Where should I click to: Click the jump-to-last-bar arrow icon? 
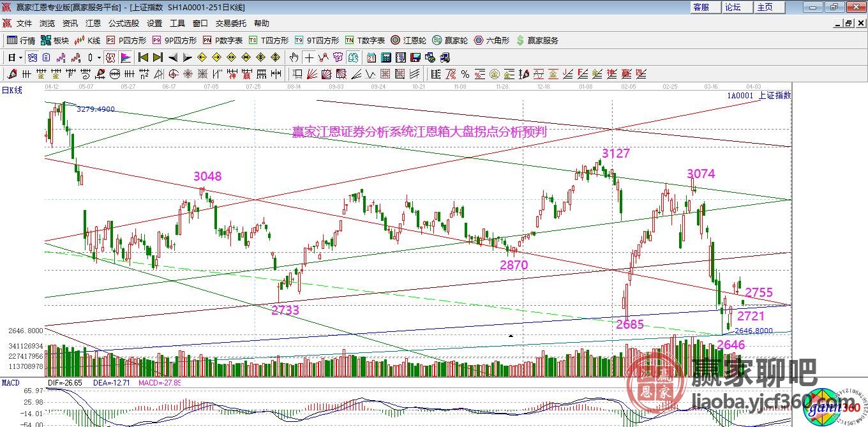[158, 57]
